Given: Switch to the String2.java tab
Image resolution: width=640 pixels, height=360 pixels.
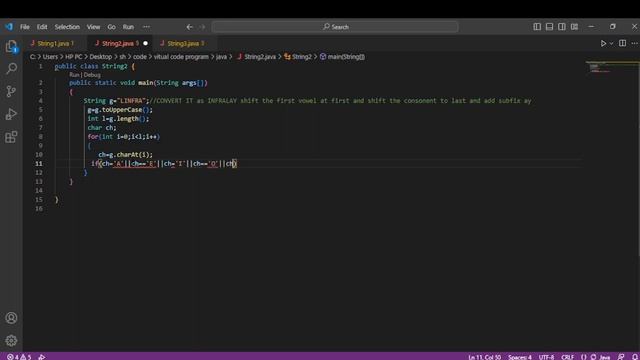Looking at the screenshot, I should point(121,43).
